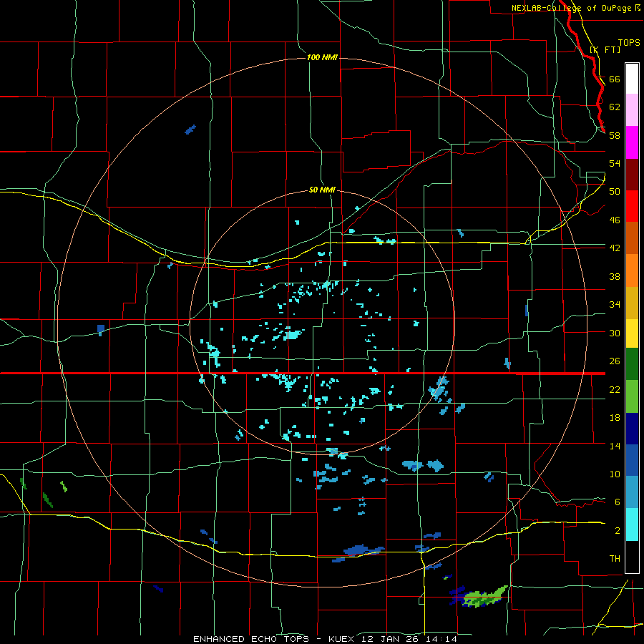The image size is (644, 644).
Task: Click the "18" scale value
Action: click(x=615, y=418)
